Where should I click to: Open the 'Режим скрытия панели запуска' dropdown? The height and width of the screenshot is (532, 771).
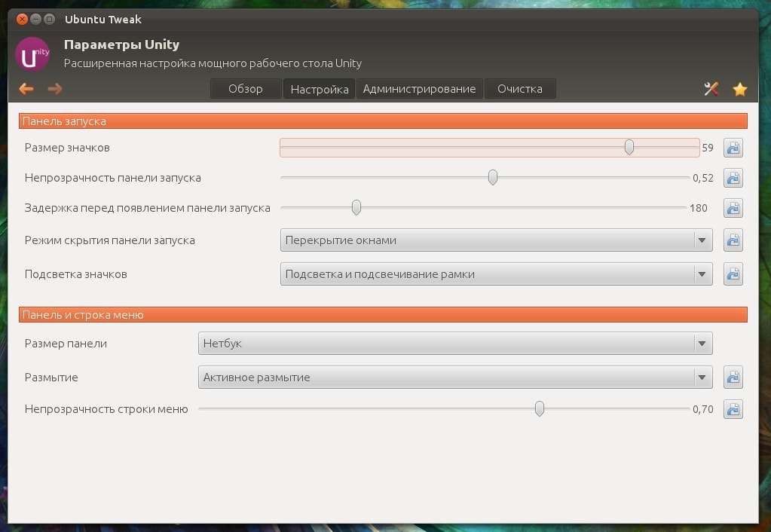(496, 240)
